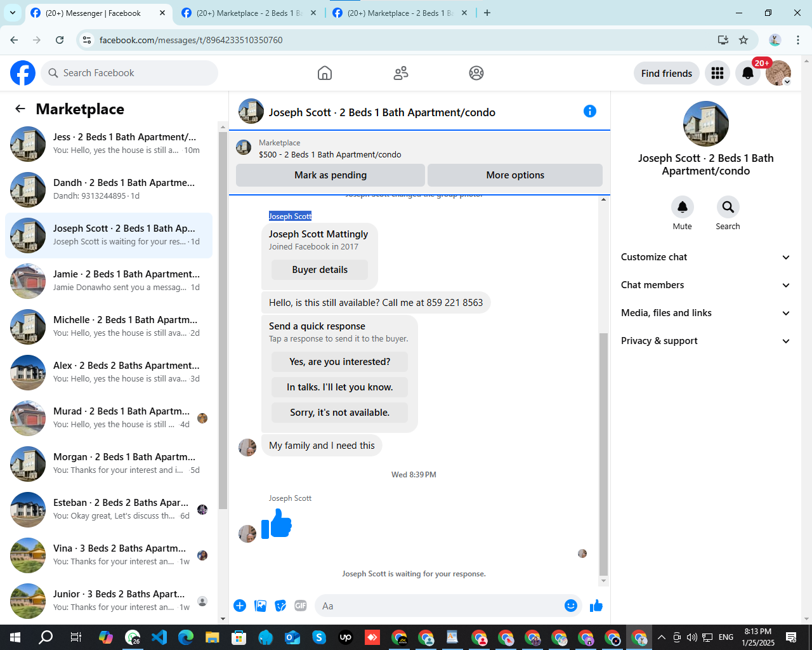Open the Esteban conversation

(x=109, y=510)
